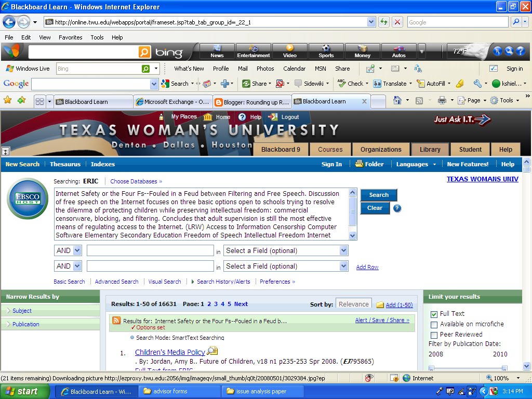Uncheck the Full Text checkbox
The width and height of the screenshot is (532, 399).
[434, 314]
